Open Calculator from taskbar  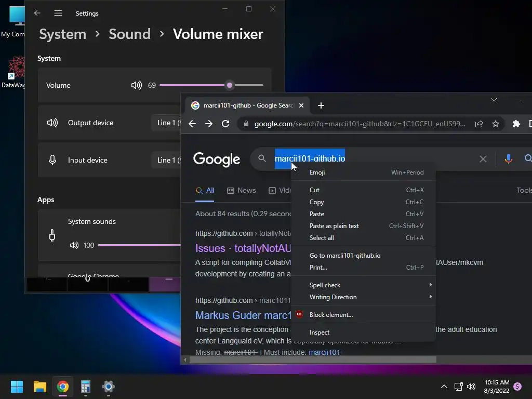tap(86, 387)
